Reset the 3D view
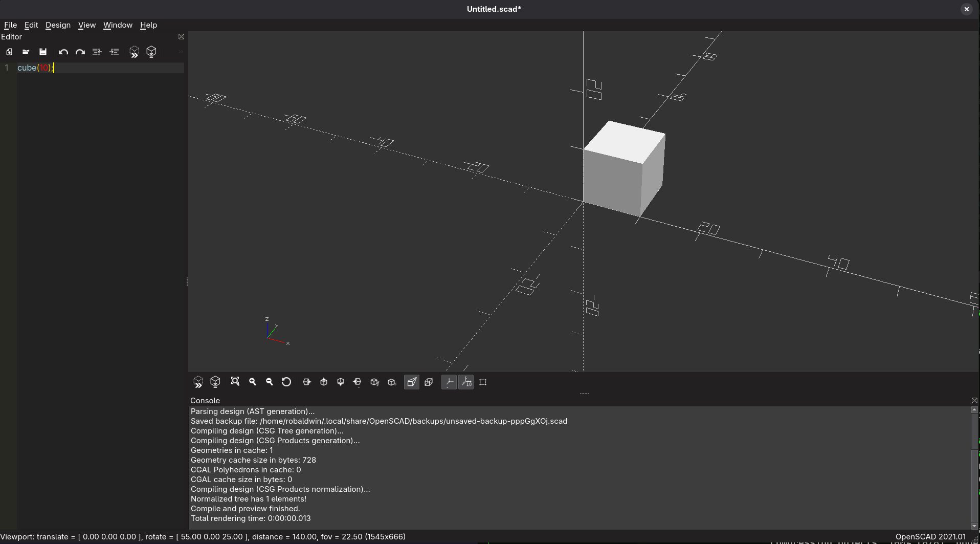 (x=286, y=382)
